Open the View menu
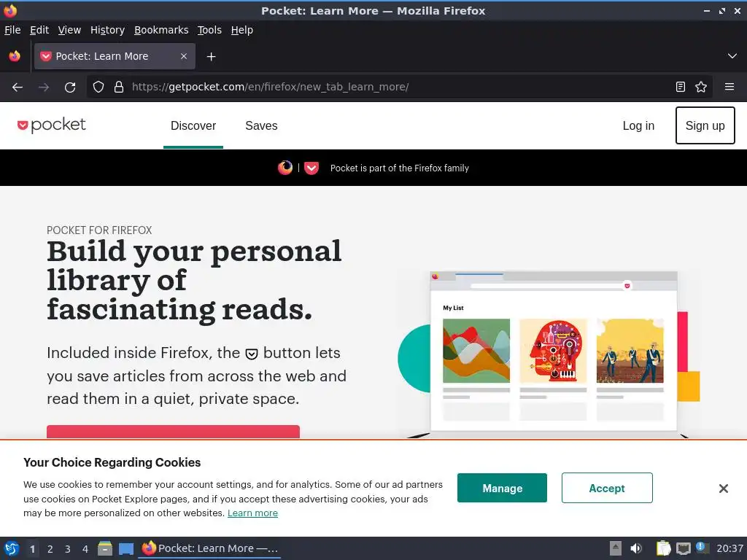747x560 pixels. [x=69, y=30]
